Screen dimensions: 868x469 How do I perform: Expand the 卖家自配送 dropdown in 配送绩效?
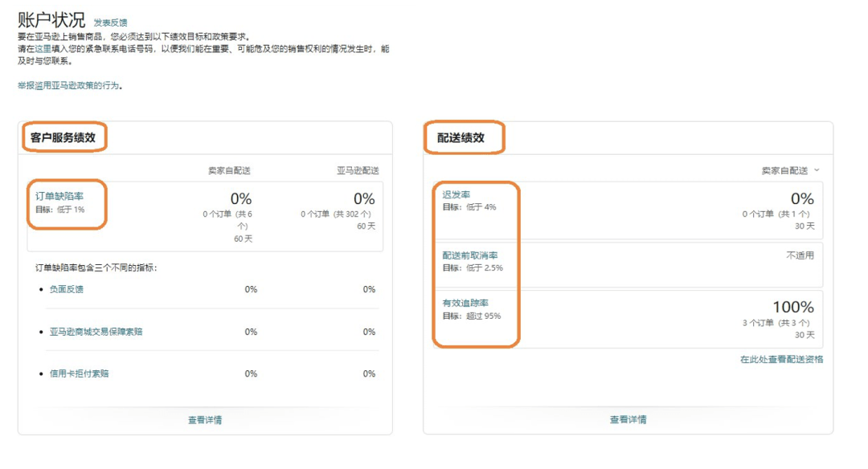pyautogui.click(x=790, y=170)
